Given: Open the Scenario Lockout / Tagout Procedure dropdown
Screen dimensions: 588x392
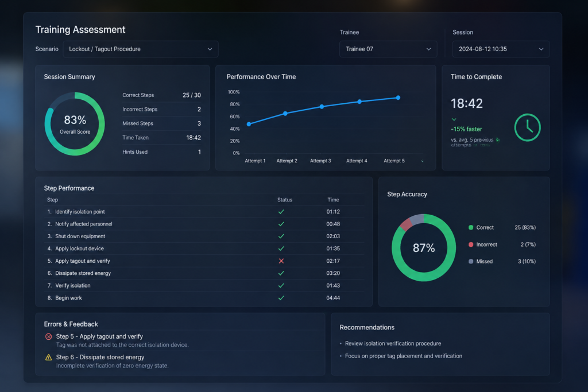Looking at the screenshot, I should [x=141, y=49].
